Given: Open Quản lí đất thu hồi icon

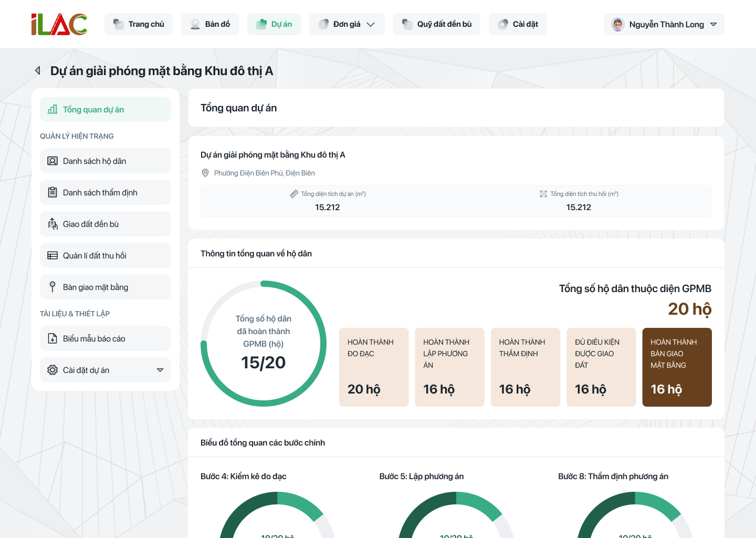Looking at the screenshot, I should pyautogui.click(x=52, y=255).
